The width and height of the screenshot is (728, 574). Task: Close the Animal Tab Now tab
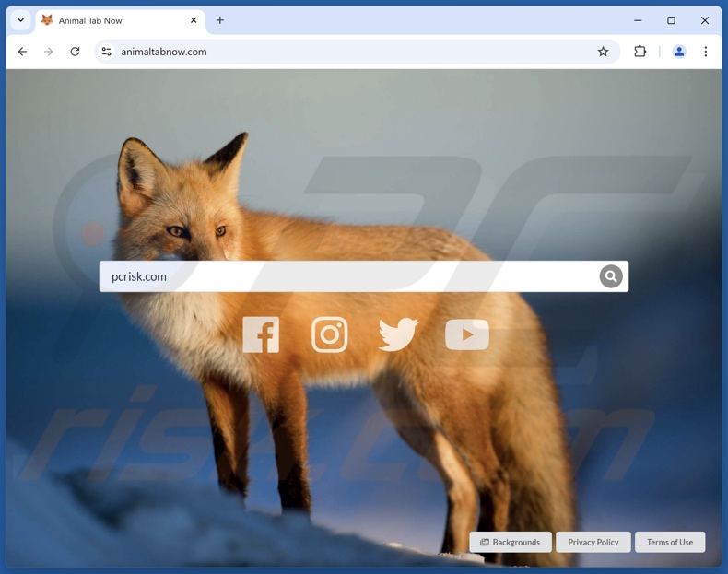194,20
